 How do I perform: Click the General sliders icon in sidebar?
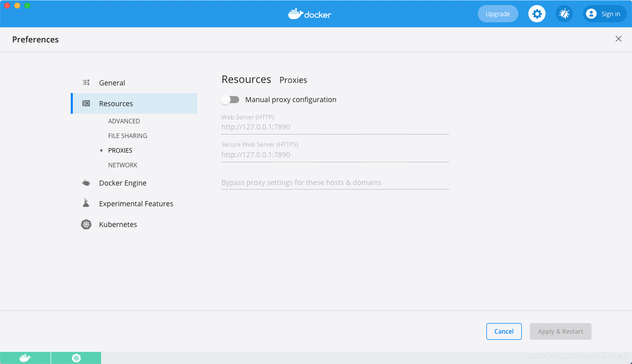(86, 82)
